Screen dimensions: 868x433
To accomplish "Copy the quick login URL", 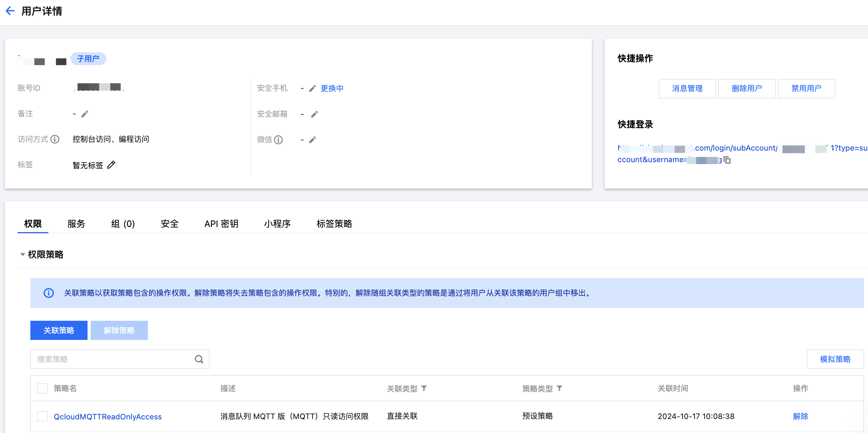I will (x=727, y=160).
